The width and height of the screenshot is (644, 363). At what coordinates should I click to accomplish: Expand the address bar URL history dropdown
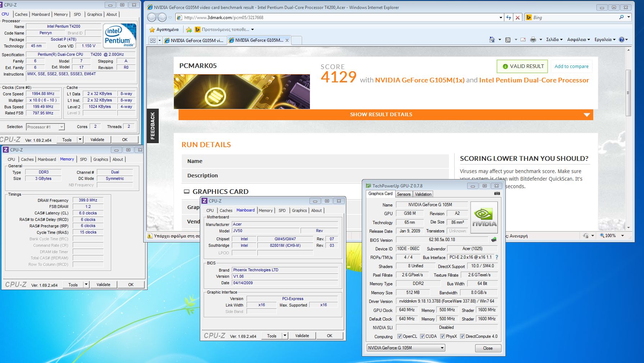click(x=501, y=17)
